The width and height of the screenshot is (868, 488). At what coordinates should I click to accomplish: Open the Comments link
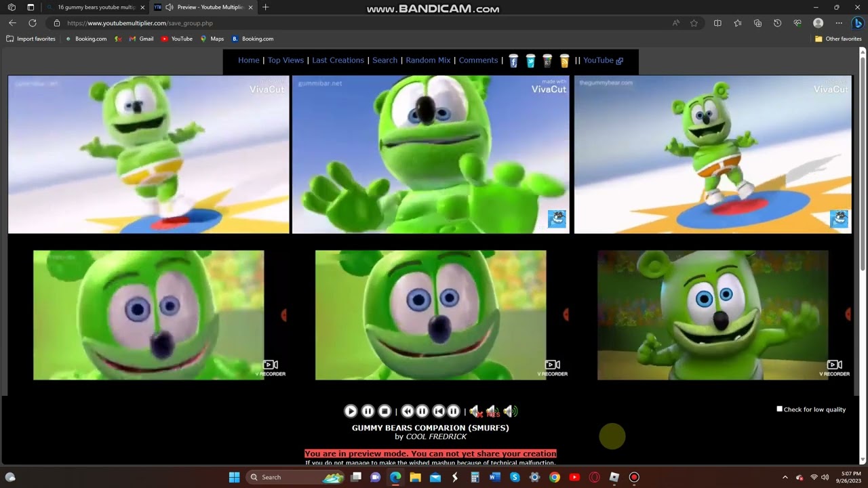click(x=478, y=60)
